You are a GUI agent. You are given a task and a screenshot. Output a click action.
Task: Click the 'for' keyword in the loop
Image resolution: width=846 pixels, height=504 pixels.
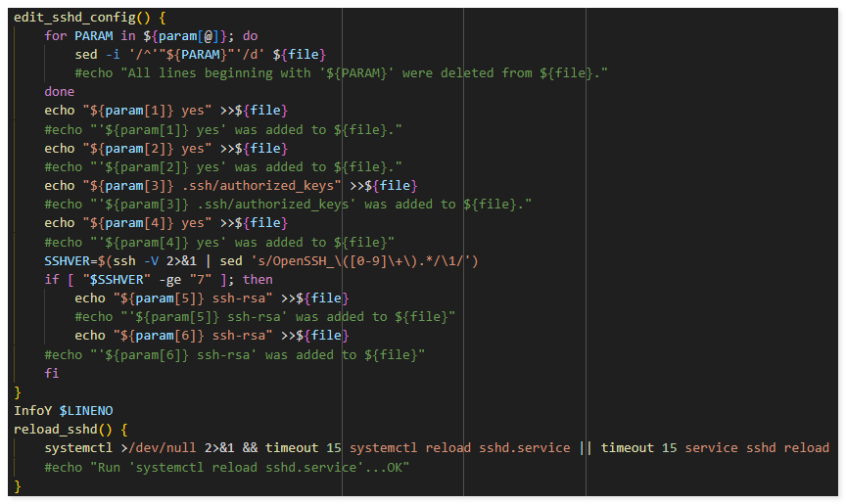click(56, 35)
